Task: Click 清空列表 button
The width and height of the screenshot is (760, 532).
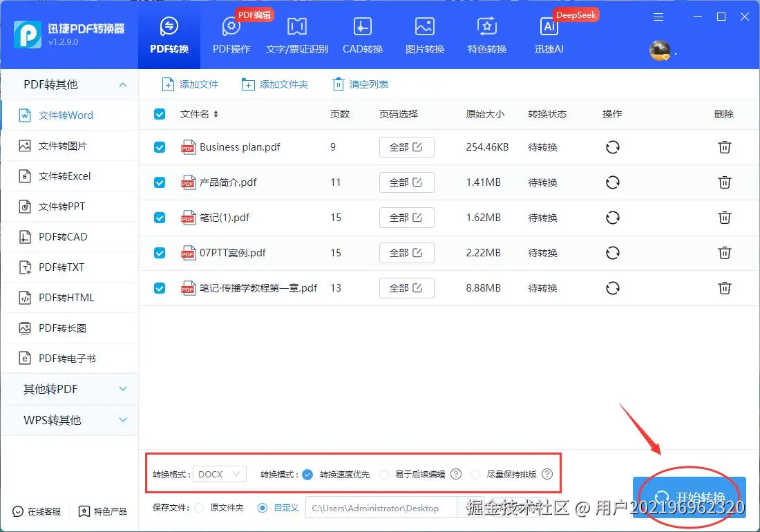Action: coord(361,84)
